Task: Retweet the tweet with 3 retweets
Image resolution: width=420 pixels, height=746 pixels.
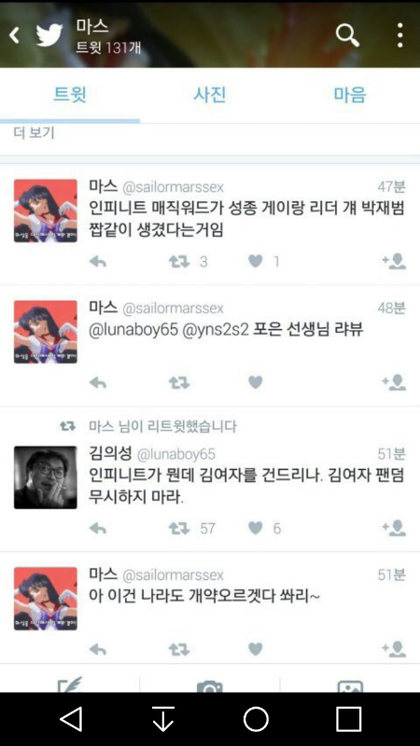Action: coord(179,261)
